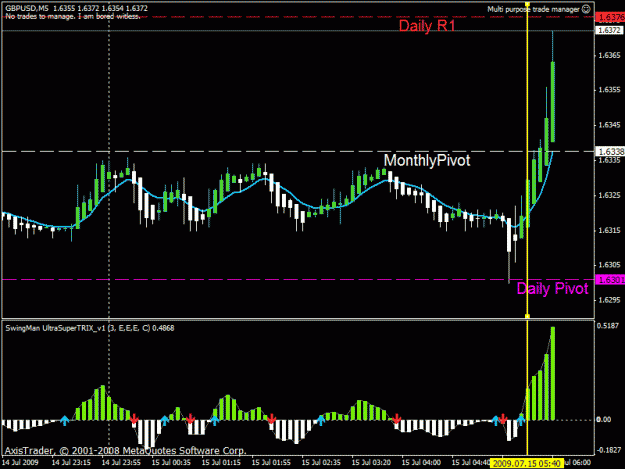
Task: Click the 0.00 indicator zero level value
Action: tap(603, 420)
